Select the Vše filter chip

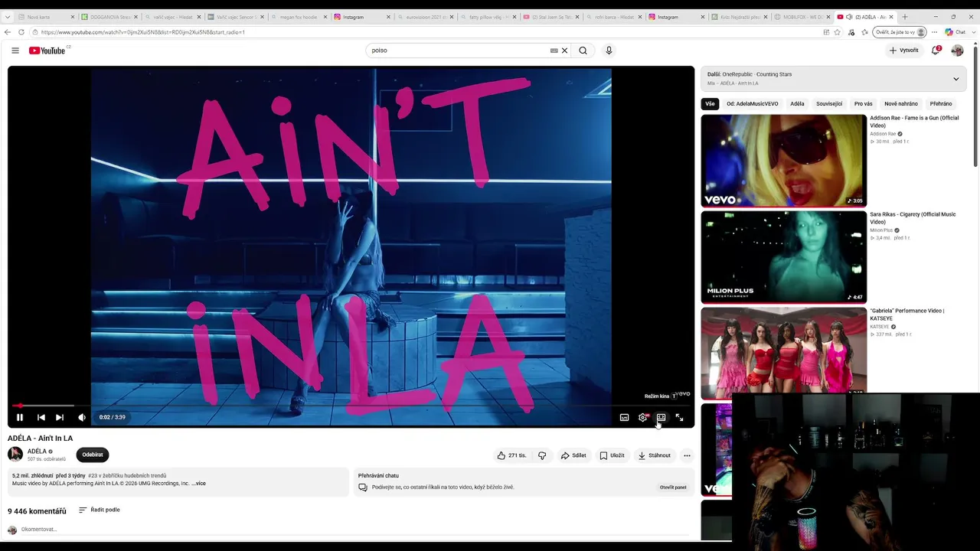pyautogui.click(x=710, y=104)
